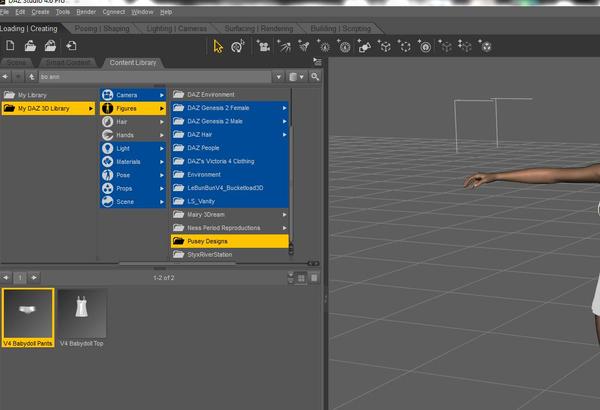Image resolution: width=600 pixels, height=410 pixels.
Task: Click the New scene file icon
Action: pyautogui.click(x=10, y=46)
